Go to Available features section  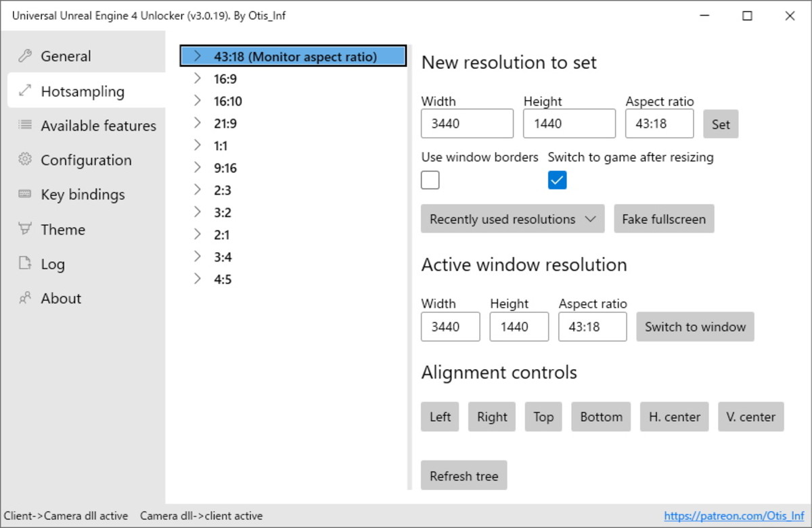pos(86,125)
